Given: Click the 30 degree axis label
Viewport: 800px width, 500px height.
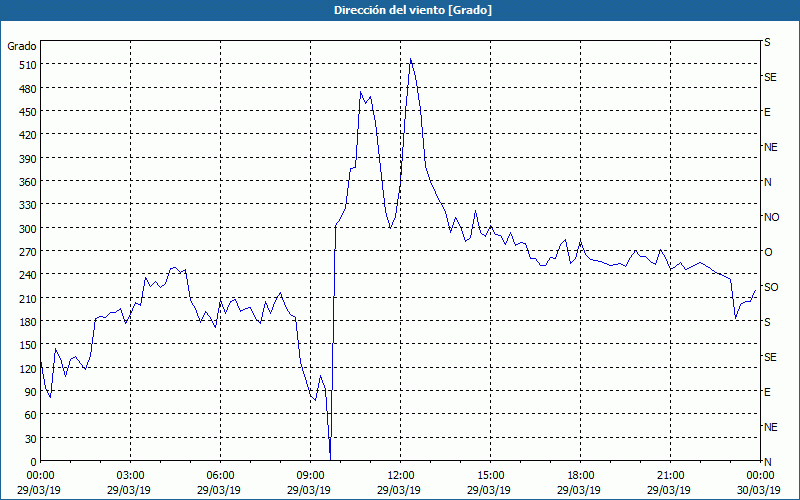Looking at the screenshot, I should pyautogui.click(x=31, y=439).
